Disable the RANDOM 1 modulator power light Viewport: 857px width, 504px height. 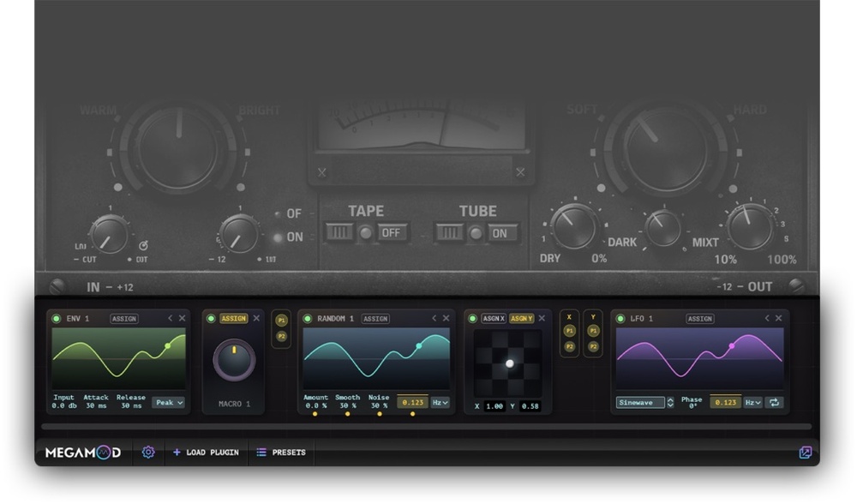coord(308,319)
